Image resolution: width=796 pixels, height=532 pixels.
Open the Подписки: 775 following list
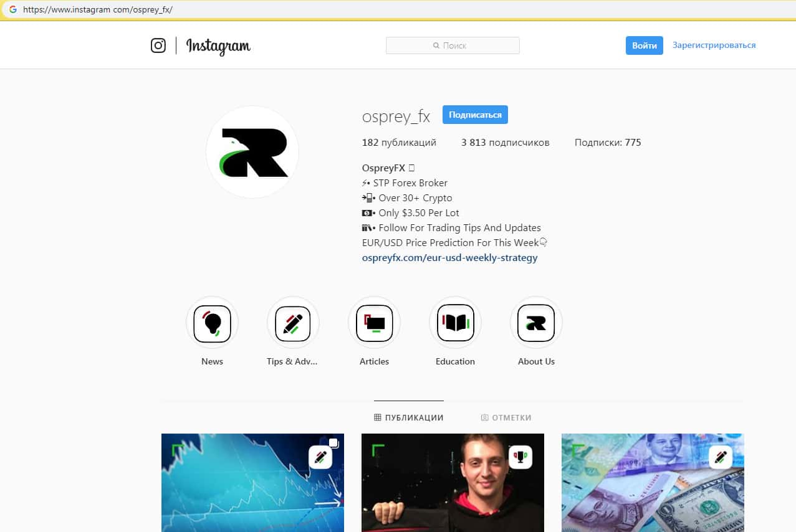coord(608,143)
